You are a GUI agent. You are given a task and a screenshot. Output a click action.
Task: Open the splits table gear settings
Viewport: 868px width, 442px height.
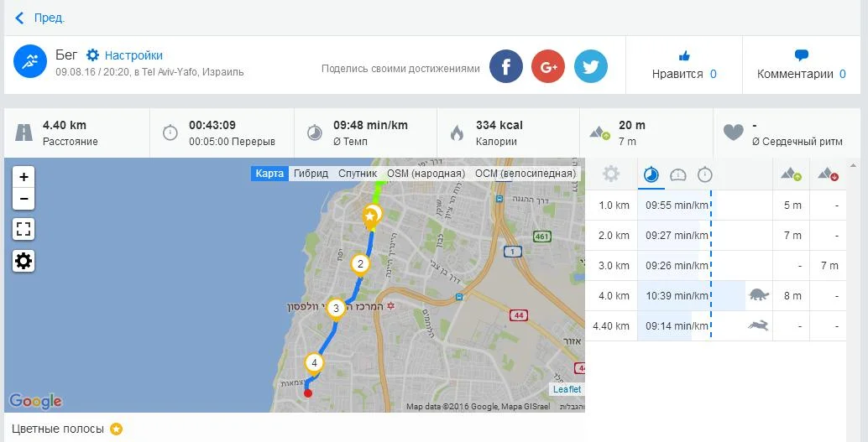[611, 174]
